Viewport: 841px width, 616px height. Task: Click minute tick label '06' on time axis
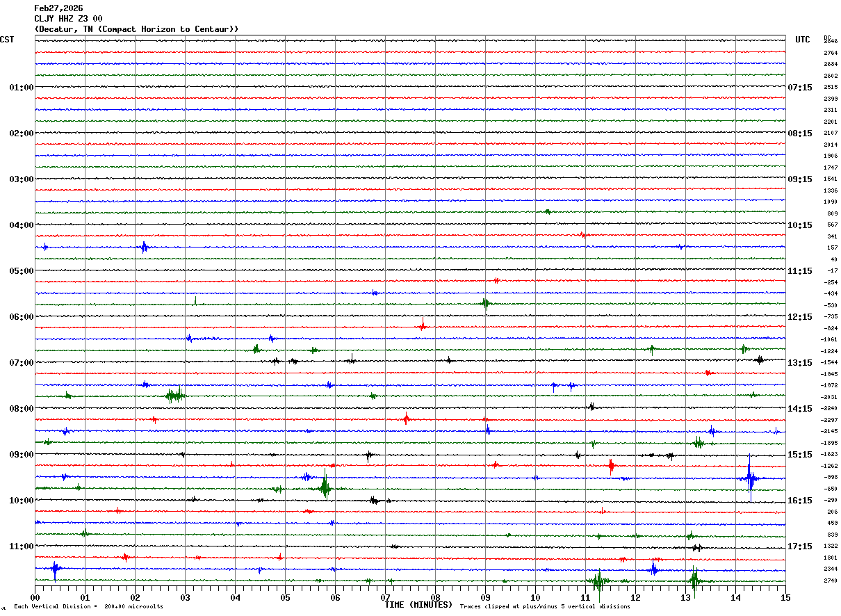pyautogui.click(x=335, y=597)
